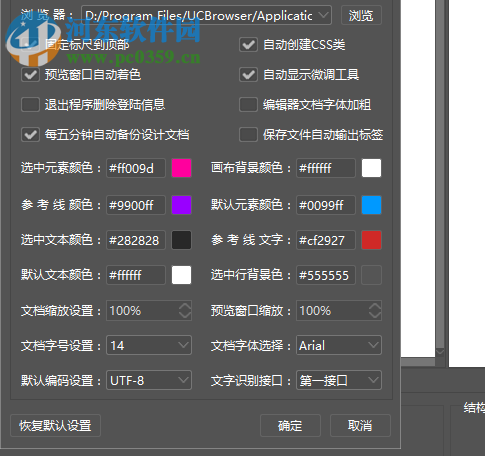The width and height of the screenshot is (485, 456).
Task: Click the 浏览 browse button
Action: coord(361,15)
